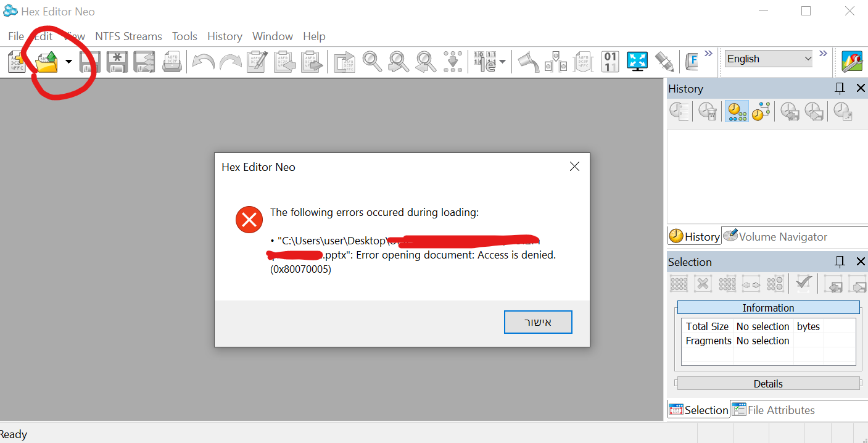Pin the History panel

pos(840,88)
